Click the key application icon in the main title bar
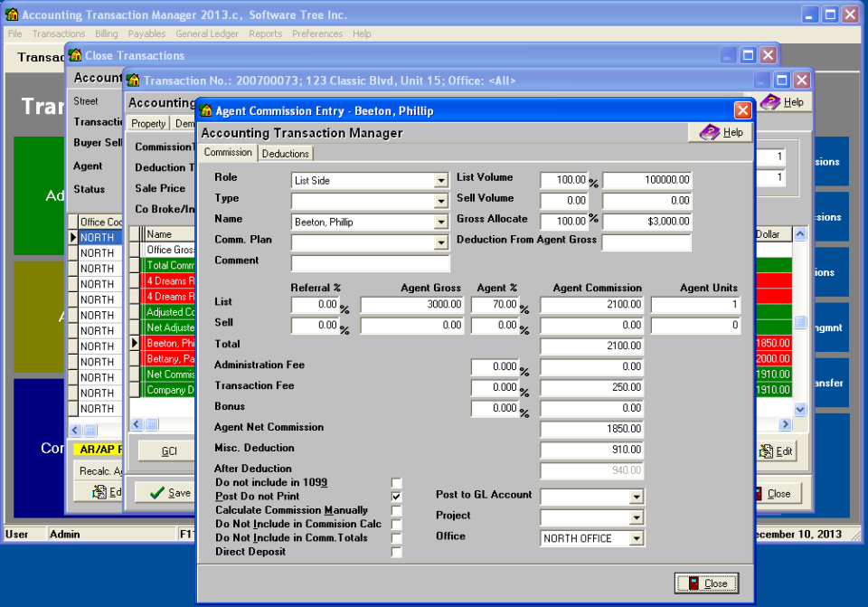 coord(10,14)
